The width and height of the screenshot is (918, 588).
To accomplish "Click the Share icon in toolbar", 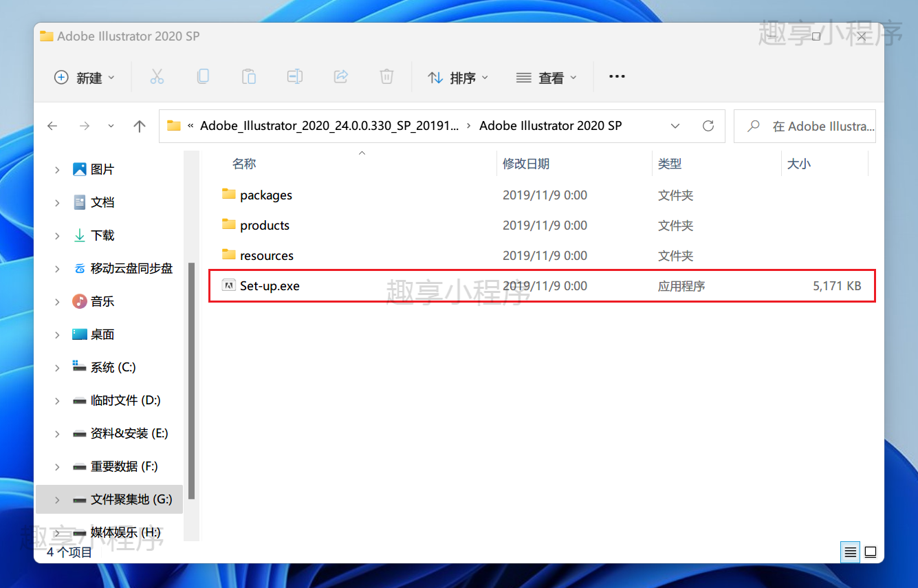I will (x=341, y=77).
